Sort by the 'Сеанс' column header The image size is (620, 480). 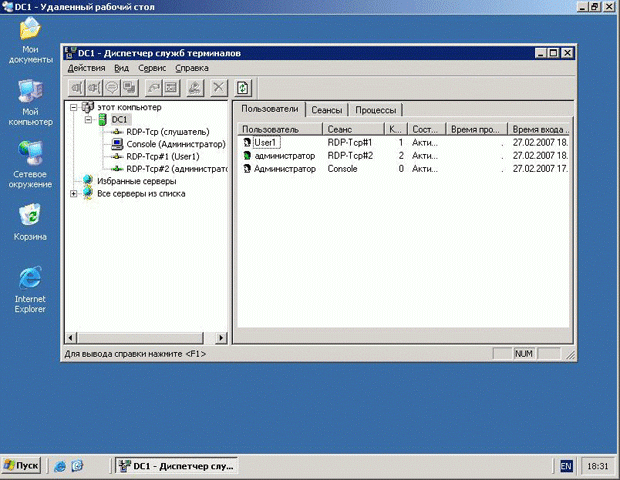coord(353,129)
